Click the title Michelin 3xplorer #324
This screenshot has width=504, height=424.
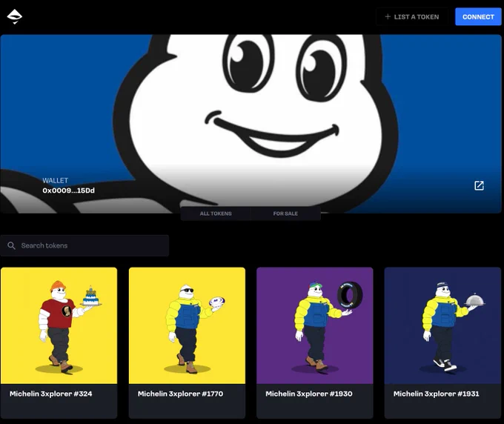[x=51, y=394]
